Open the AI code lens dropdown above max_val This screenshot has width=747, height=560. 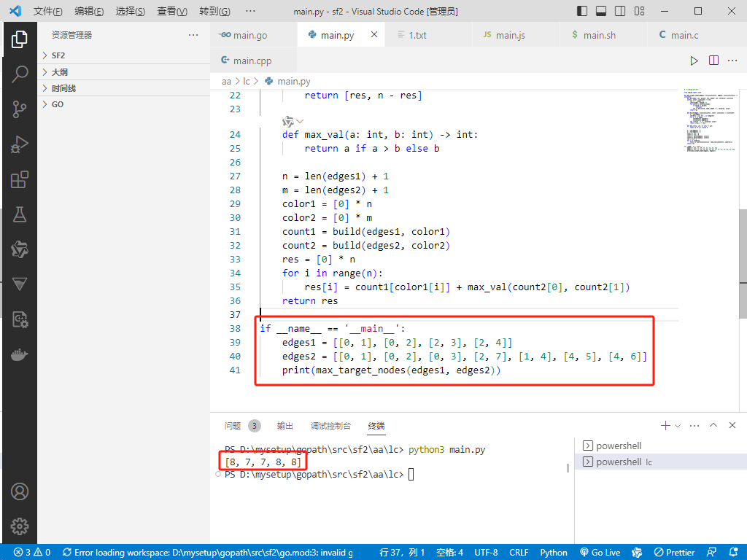point(293,122)
